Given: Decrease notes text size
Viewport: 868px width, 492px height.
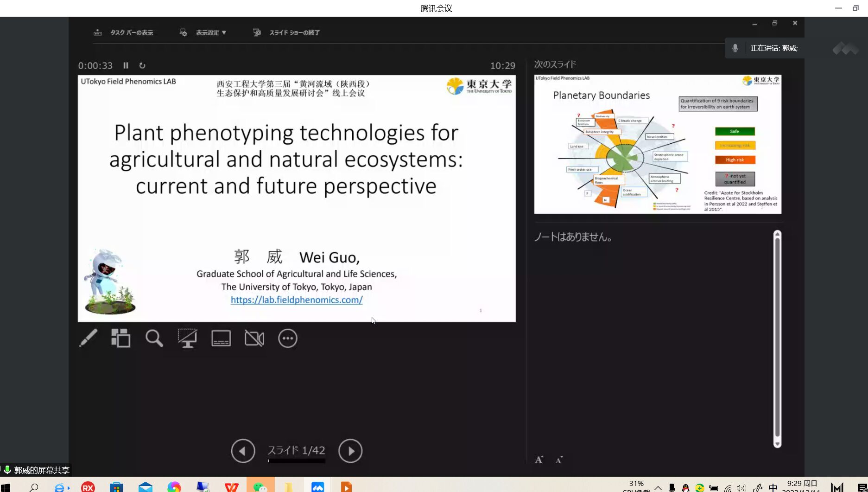Looking at the screenshot, I should 559,460.
